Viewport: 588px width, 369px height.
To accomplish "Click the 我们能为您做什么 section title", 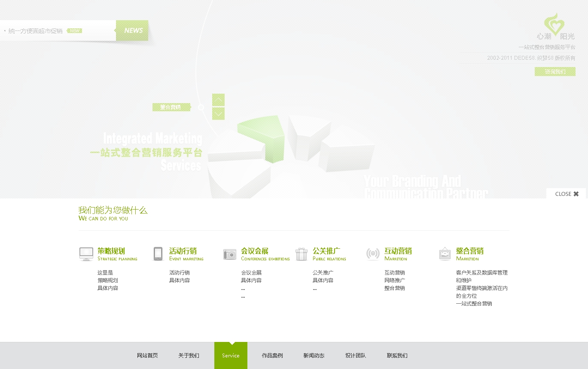I will [x=113, y=210].
